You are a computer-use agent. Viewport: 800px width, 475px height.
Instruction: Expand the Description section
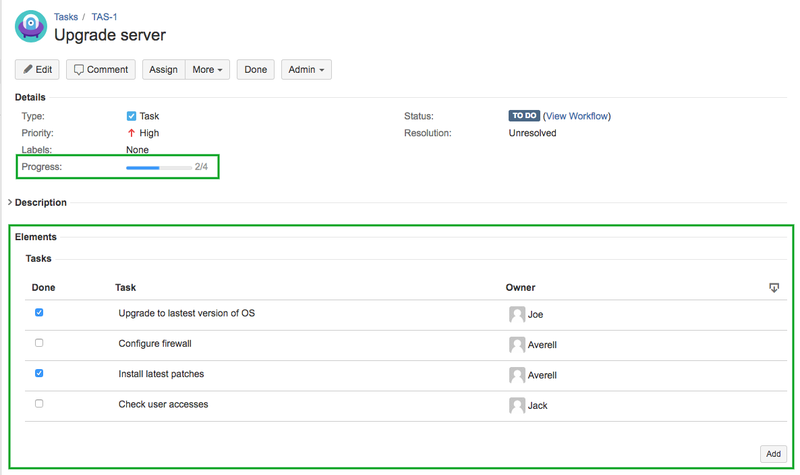10,203
